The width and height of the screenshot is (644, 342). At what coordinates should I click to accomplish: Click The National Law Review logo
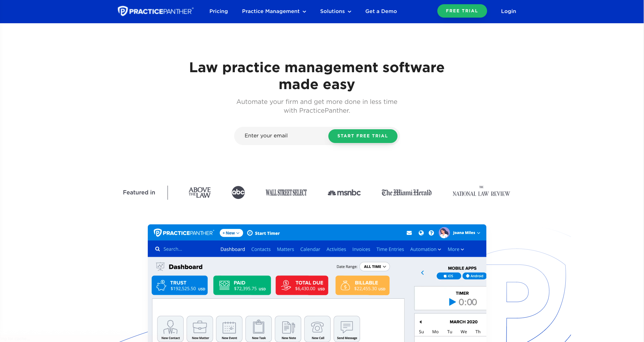pos(481,192)
